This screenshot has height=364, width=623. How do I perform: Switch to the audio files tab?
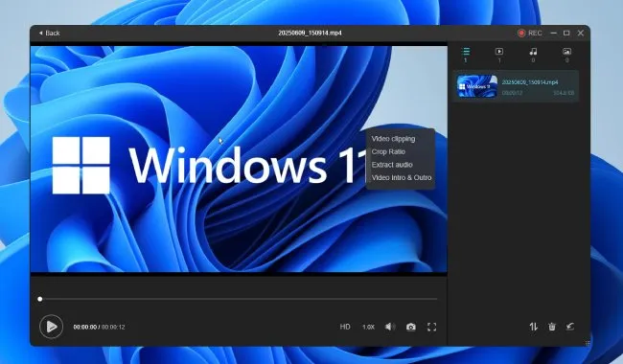[533, 55]
